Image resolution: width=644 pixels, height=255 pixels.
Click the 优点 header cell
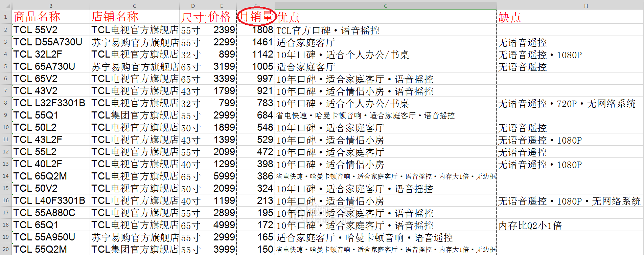coord(386,17)
